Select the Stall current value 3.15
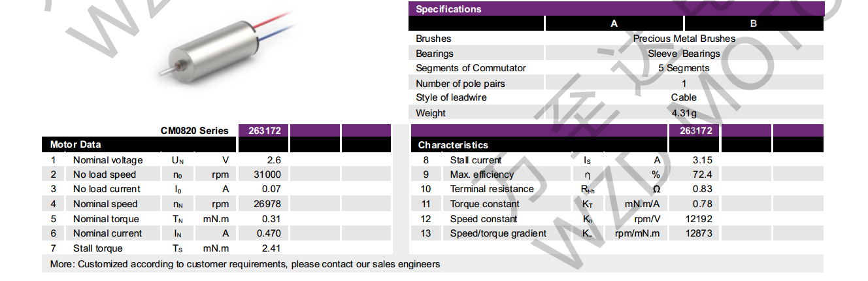Screen dimensions: 868x281 click(702, 160)
